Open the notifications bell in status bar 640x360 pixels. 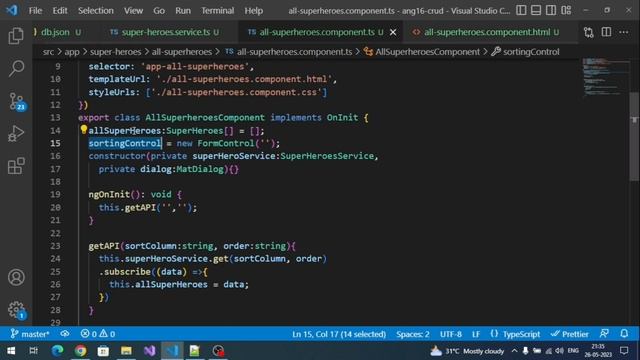pyautogui.click(x=624, y=333)
